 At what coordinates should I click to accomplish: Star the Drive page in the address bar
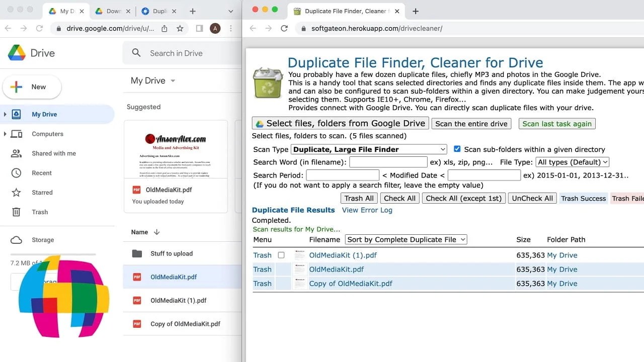(x=180, y=29)
